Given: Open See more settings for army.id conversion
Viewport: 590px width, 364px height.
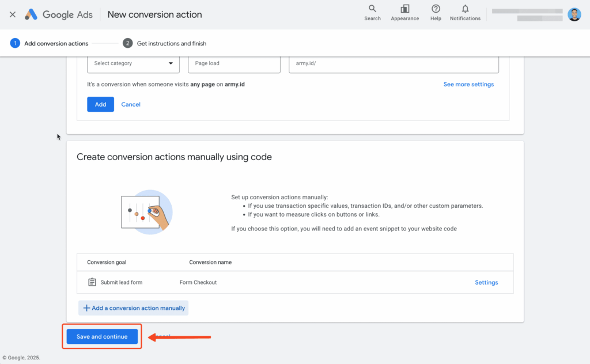Looking at the screenshot, I should (x=468, y=84).
